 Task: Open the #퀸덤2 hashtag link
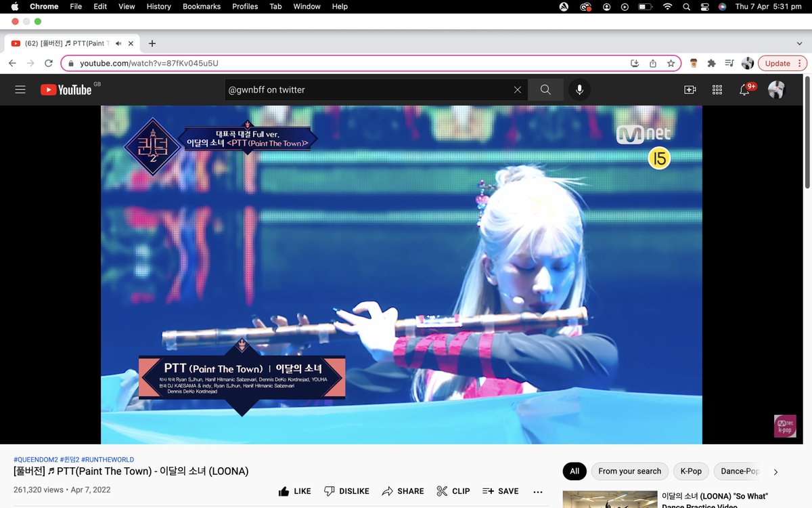[x=69, y=460]
